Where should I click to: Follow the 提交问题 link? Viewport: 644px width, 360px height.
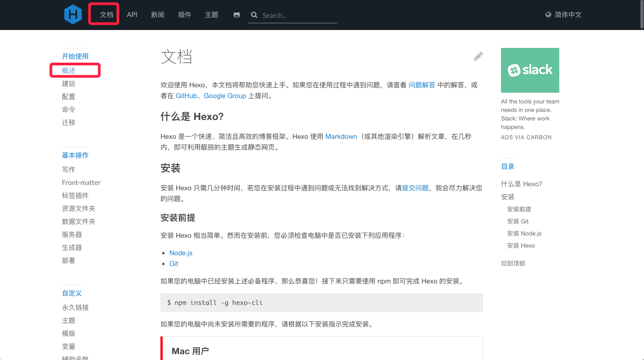tap(415, 188)
